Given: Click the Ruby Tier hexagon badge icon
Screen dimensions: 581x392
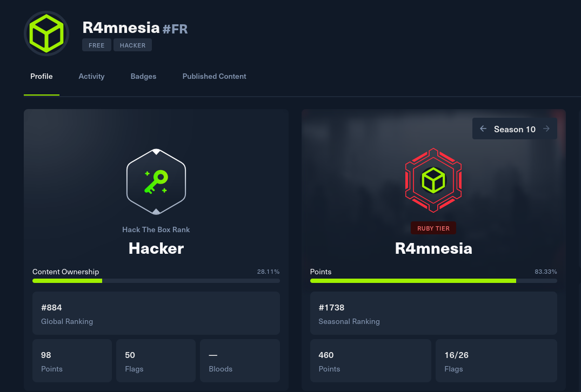Looking at the screenshot, I should (433, 180).
